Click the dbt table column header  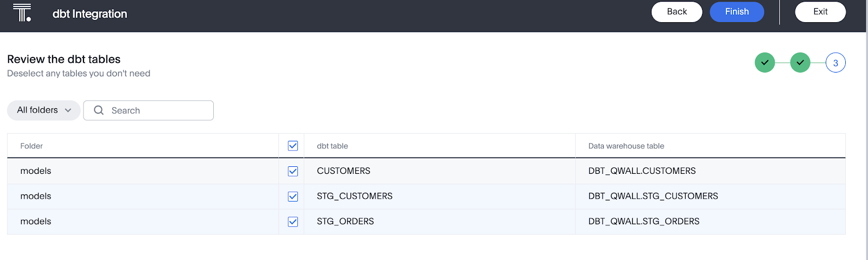point(333,146)
